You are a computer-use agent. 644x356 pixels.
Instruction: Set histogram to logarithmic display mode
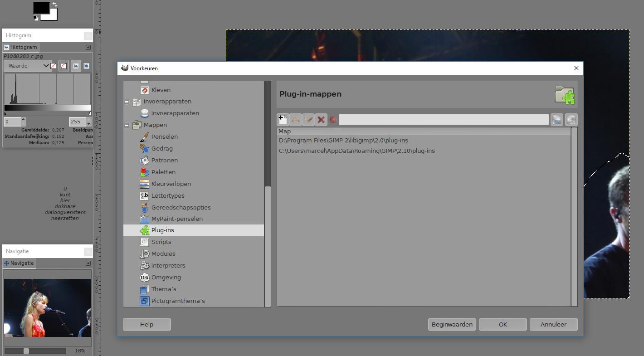coord(86,66)
